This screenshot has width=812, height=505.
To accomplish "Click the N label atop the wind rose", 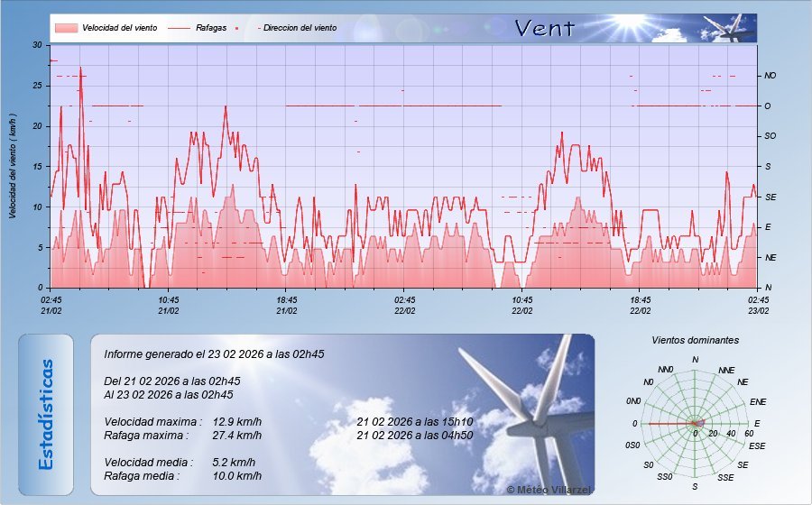I will pos(695,360).
